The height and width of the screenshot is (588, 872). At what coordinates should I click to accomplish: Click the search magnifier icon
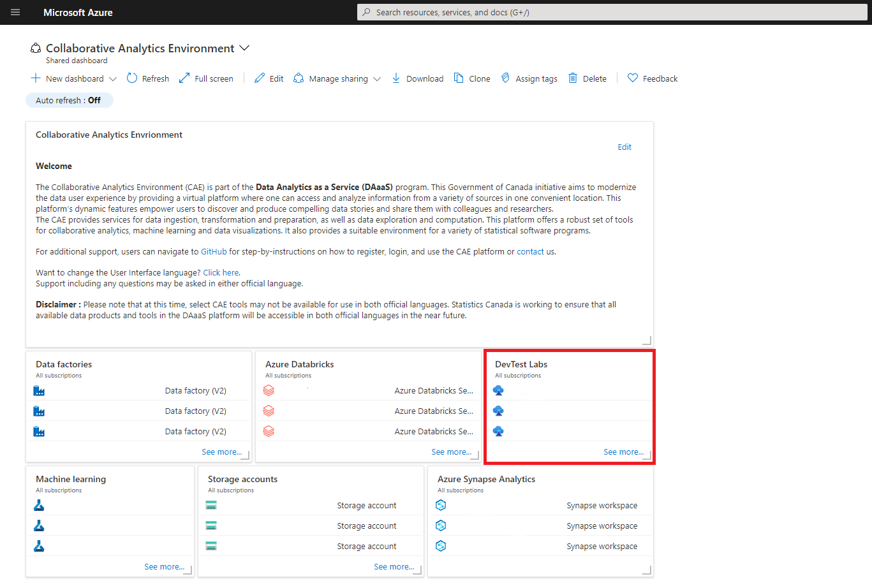pyautogui.click(x=366, y=12)
